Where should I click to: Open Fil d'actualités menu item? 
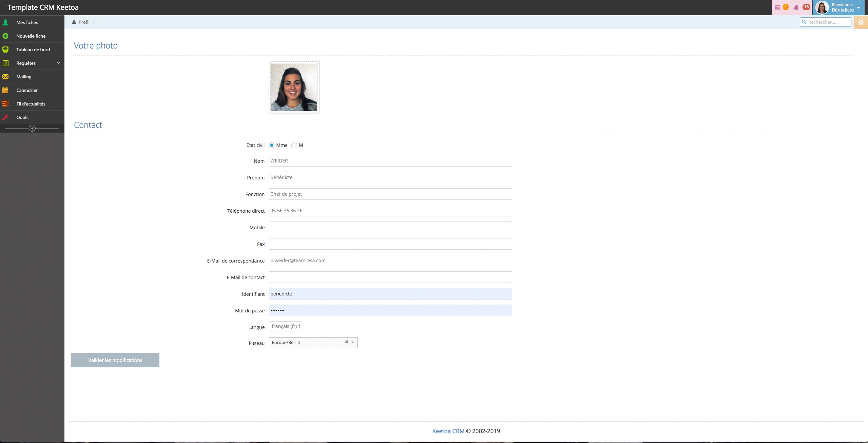(31, 104)
